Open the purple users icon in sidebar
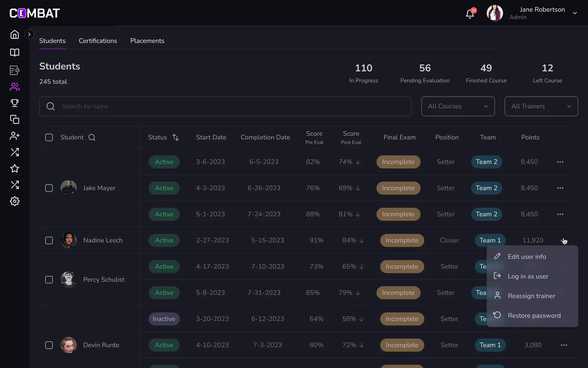 [15, 87]
